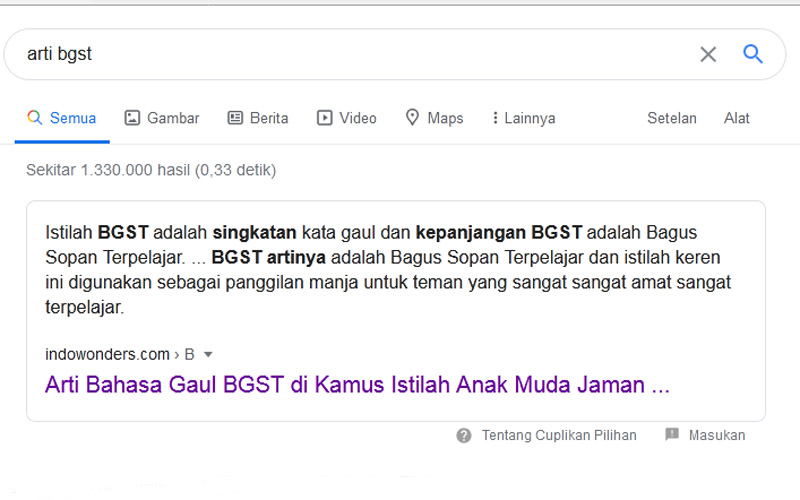Click the Gambar image icon

pos(132,118)
